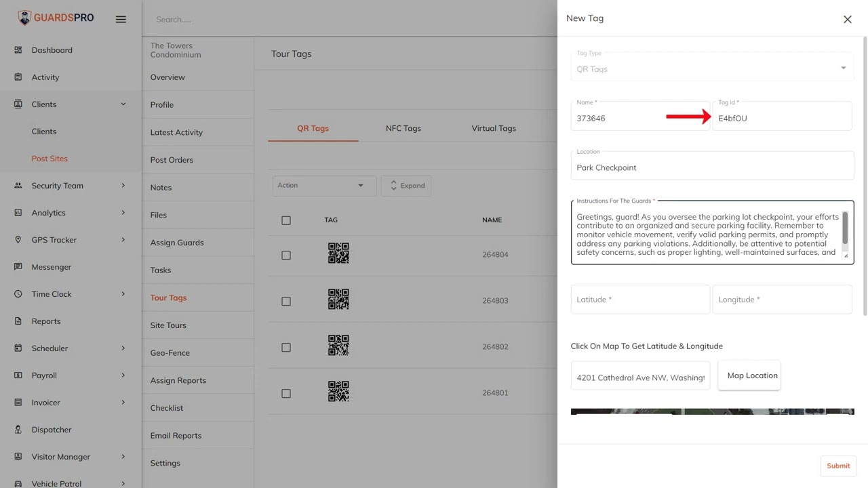Click the Instructions text area scrollbar
The image size is (868, 488).
point(845,228)
